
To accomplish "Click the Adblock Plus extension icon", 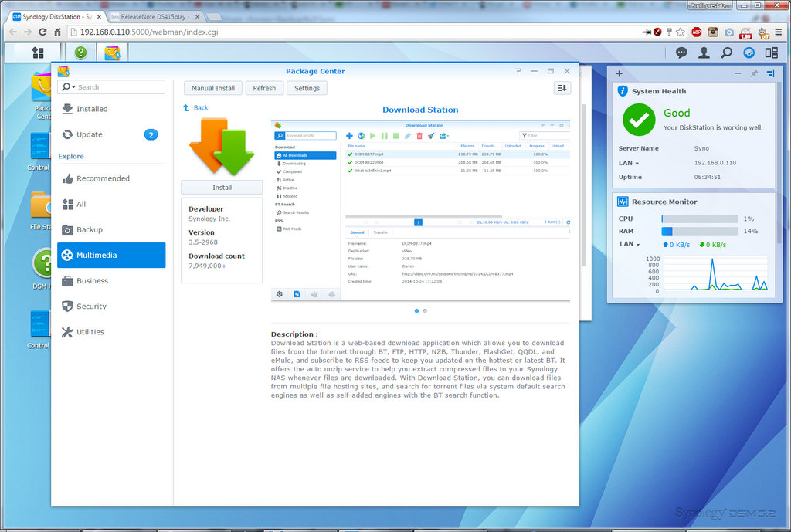I will tap(696, 32).
